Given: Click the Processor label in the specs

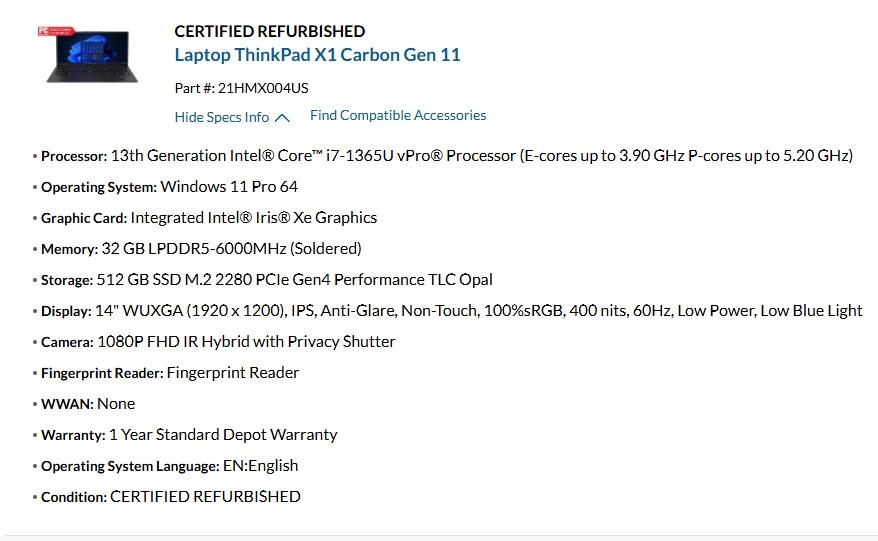Looking at the screenshot, I should click(74, 156).
